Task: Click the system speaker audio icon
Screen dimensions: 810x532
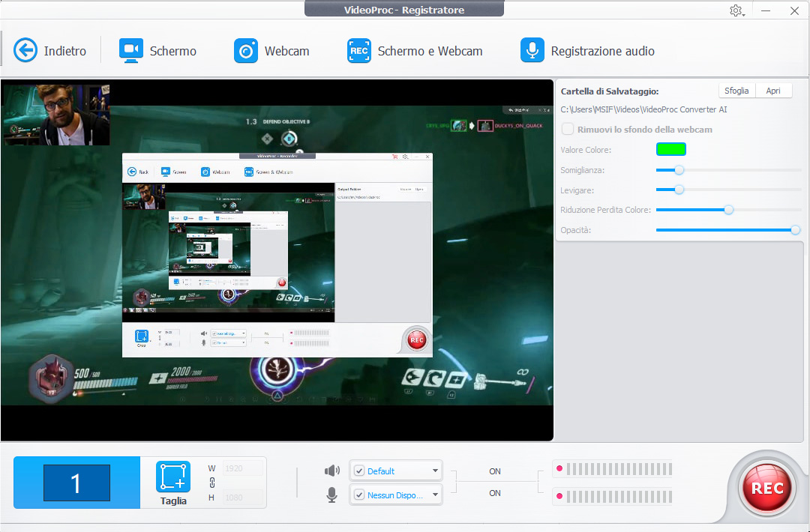Action: (332, 471)
